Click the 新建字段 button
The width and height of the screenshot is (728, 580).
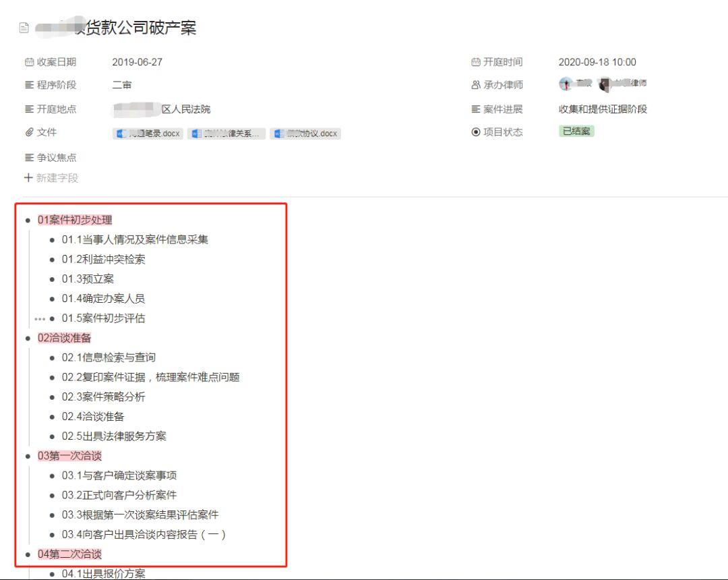pos(51,177)
